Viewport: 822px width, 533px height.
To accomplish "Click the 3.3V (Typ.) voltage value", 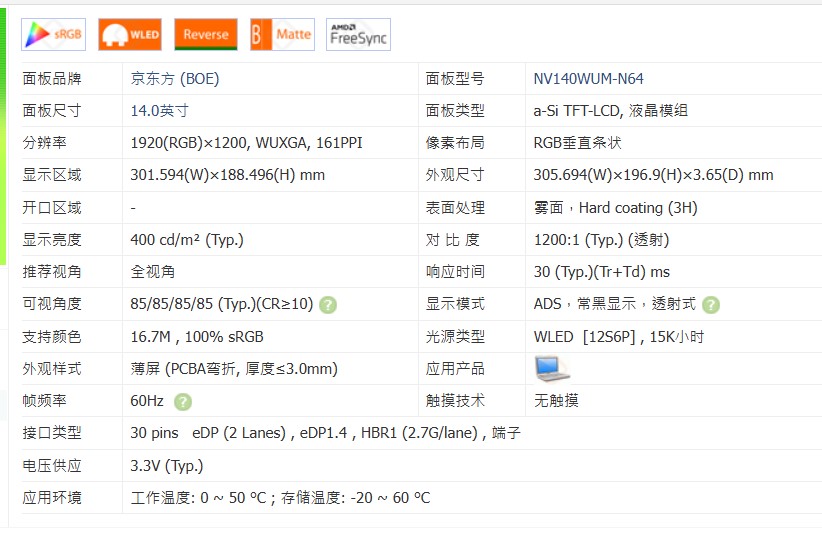I will (167, 465).
